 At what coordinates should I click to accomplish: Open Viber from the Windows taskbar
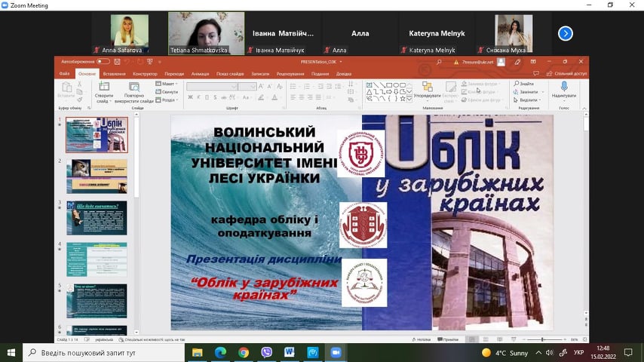click(266, 352)
